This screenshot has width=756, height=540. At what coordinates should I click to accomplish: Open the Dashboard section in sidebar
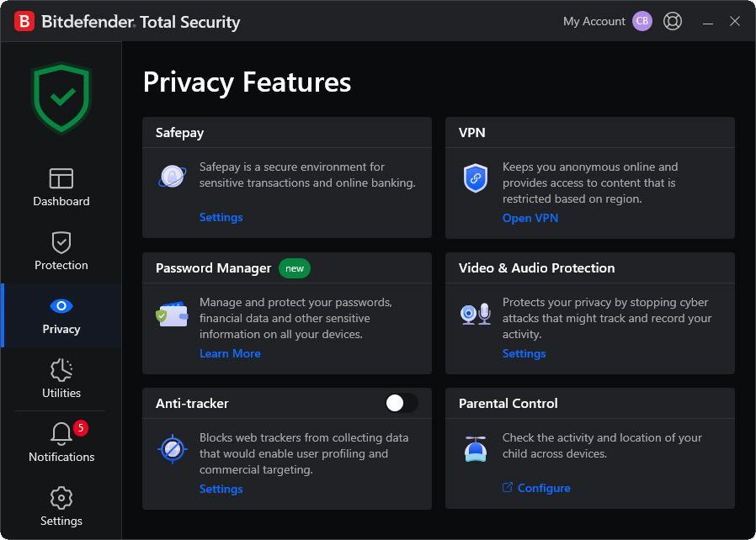pyautogui.click(x=61, y=187)
